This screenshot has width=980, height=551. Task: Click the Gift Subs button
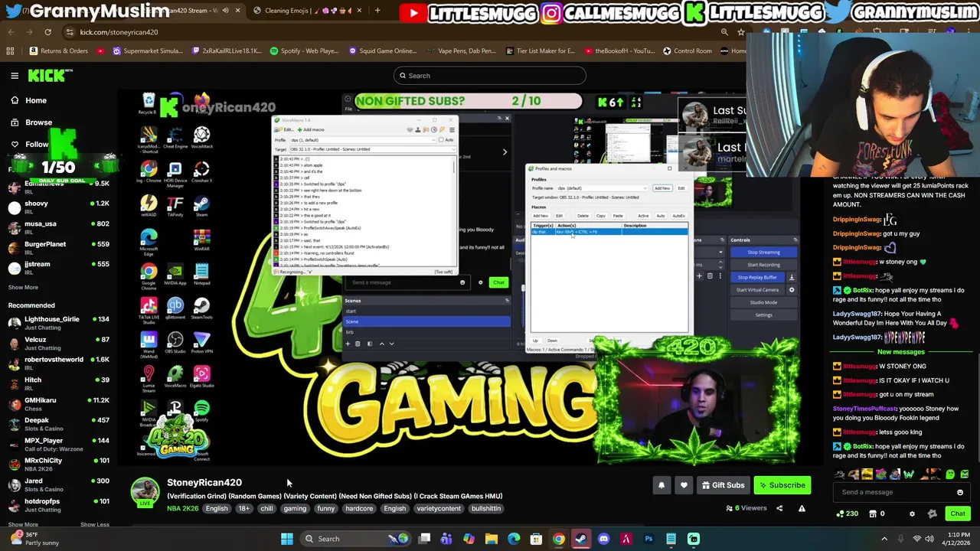click(723, 485)
